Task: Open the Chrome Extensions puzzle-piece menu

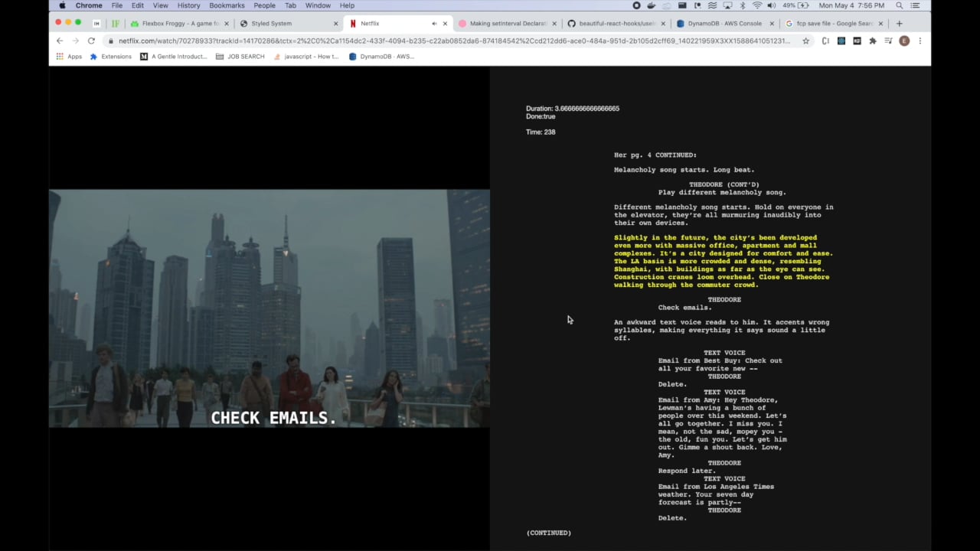Action: click(872, 41)
